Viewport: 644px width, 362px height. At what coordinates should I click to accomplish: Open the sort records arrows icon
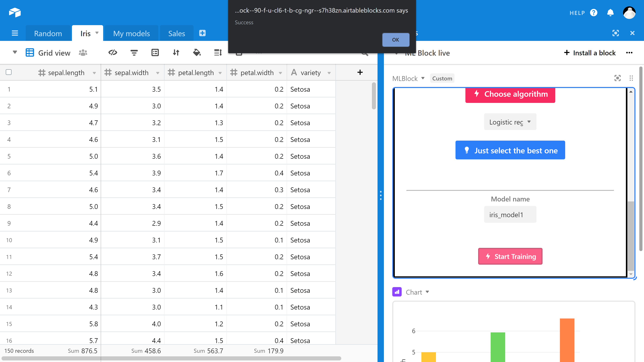tap(176, 52)
